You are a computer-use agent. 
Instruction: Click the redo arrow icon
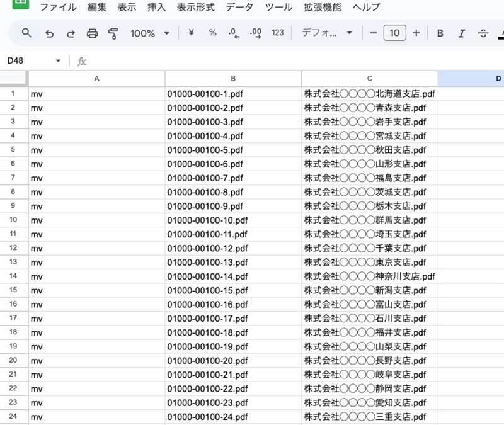point(71,33)
